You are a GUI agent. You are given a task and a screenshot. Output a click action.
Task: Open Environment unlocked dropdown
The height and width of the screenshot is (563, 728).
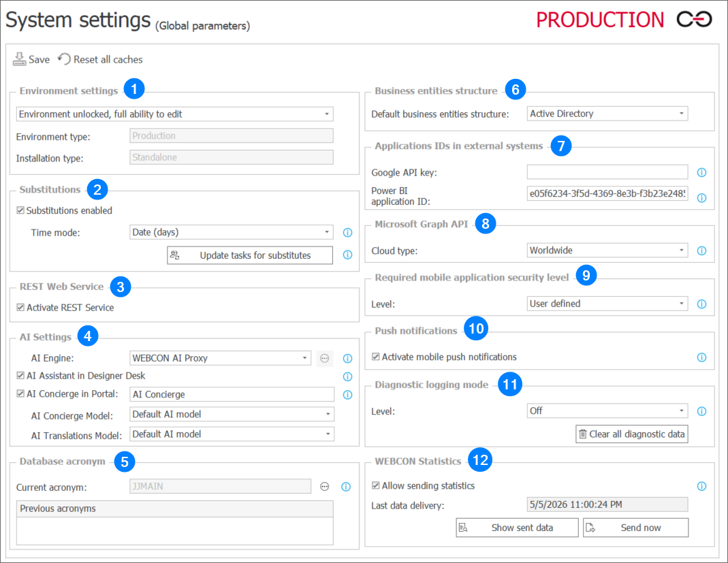(174, 114)
